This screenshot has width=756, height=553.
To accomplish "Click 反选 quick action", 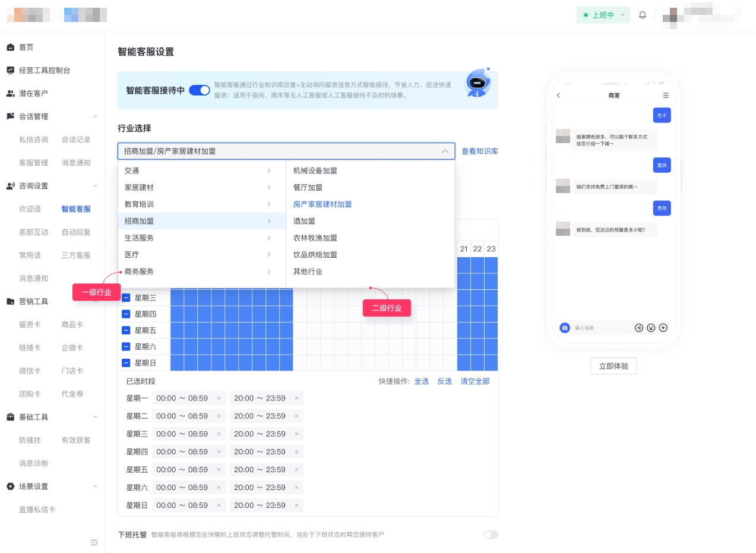I will (445, 381).
